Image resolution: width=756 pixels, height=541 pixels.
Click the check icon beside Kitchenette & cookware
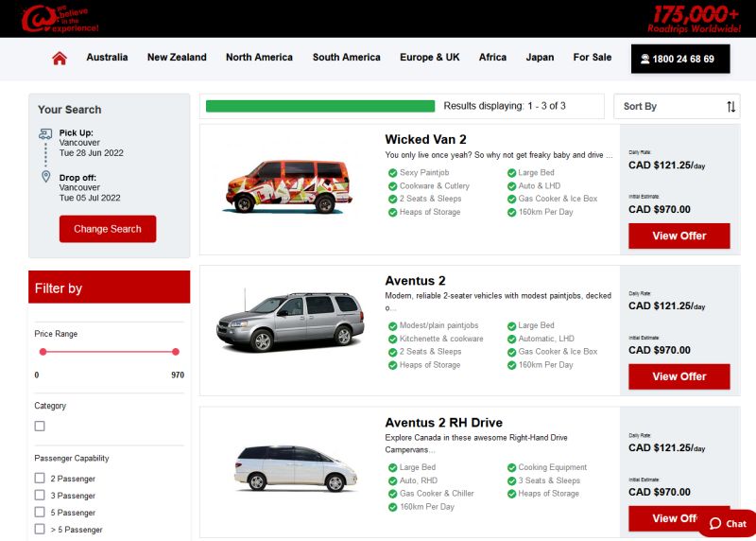click(x=392, y=339)
